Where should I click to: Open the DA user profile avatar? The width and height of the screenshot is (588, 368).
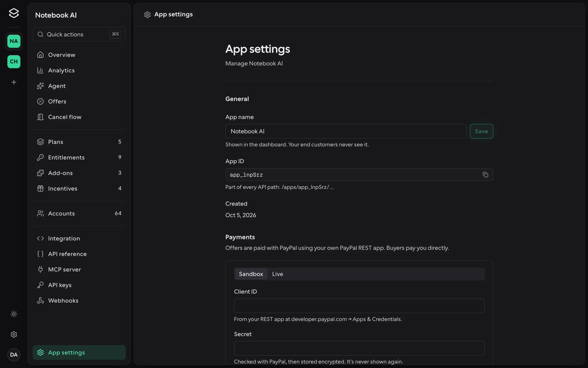(14, 355)
